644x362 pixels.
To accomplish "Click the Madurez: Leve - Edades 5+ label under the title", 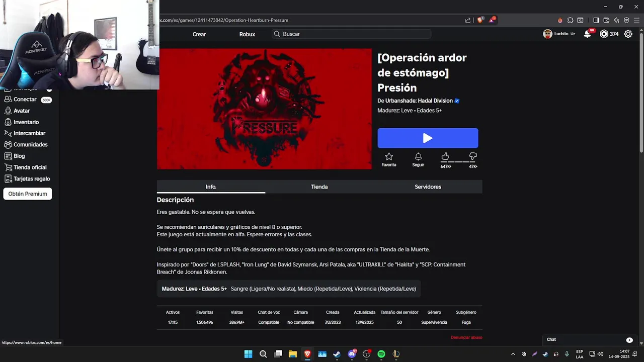I will pyautogui.click(x=410, y=111).
